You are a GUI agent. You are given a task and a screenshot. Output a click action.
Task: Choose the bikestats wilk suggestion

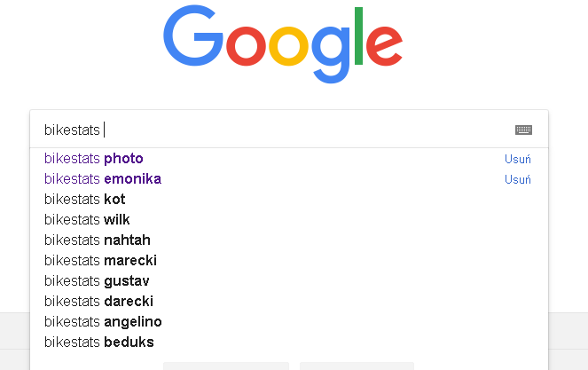289,219
